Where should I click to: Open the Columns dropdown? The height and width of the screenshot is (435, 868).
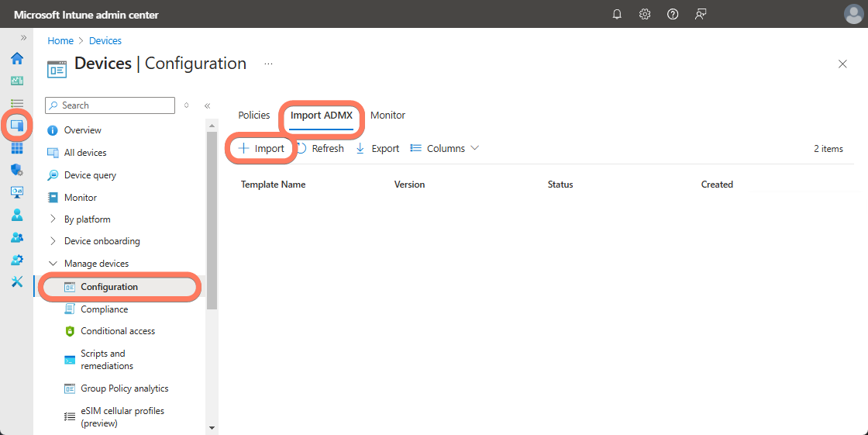point(445,149)
